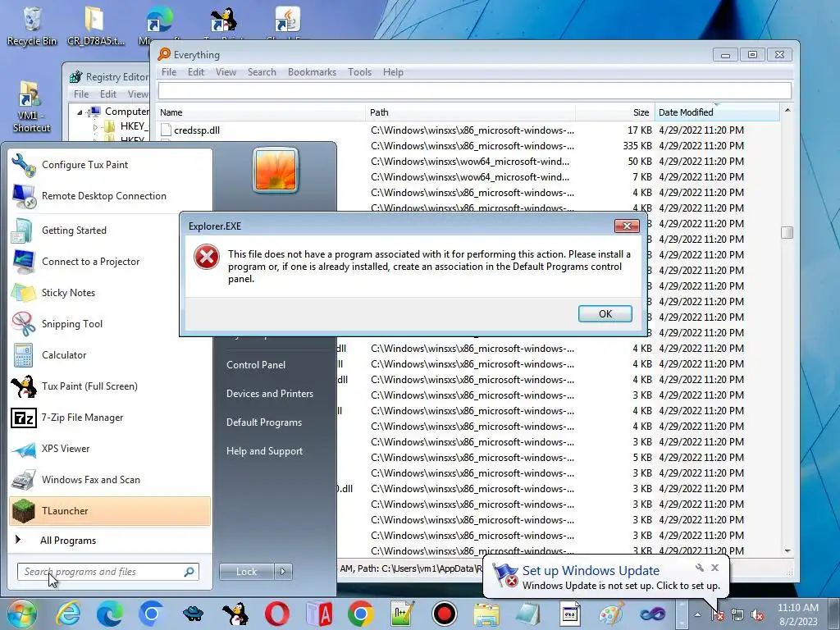Open Windows Fax and Scan
The image size is (840, 630).
click(x=110, y=479)
